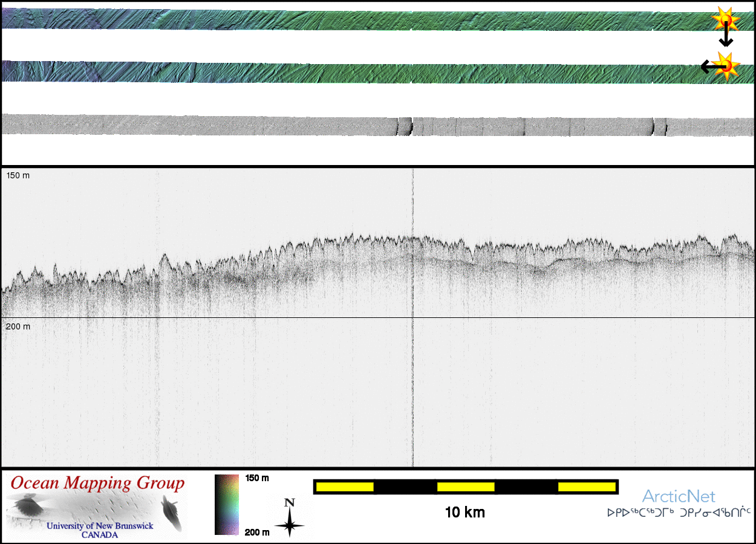The width and height of the screenshot is (756, 544).
Task: Click the 150 m depth label in profile
Action: tap(18, 176)
